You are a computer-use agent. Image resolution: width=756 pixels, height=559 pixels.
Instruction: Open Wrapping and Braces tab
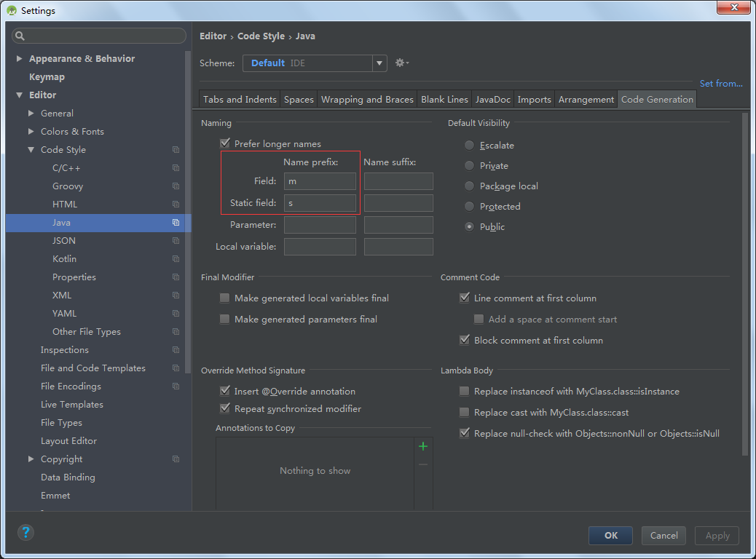tap(367, 99)
